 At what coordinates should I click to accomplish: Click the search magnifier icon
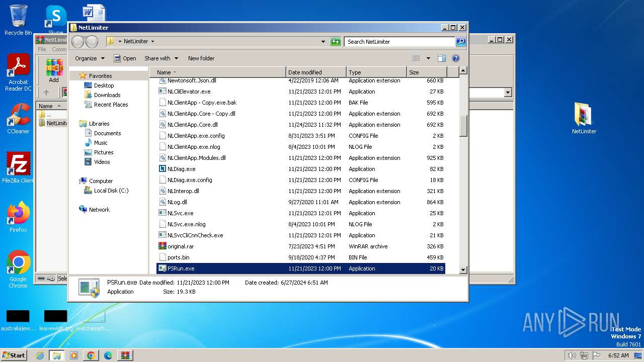460,42
